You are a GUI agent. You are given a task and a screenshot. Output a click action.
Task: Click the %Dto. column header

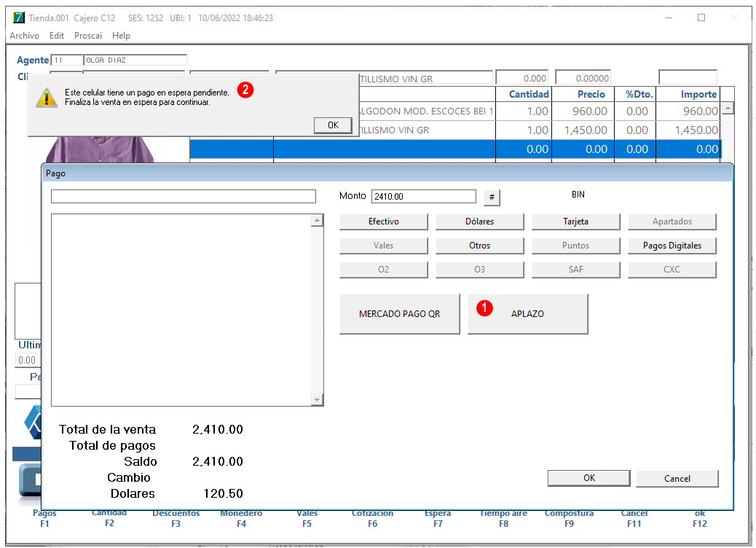[635, 94]
